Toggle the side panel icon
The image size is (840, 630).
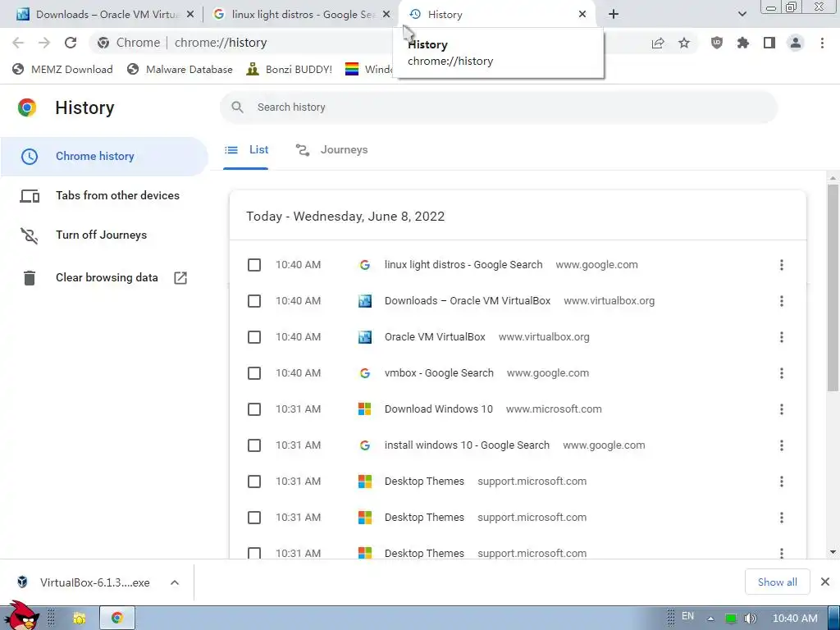[x=769, y=43]
